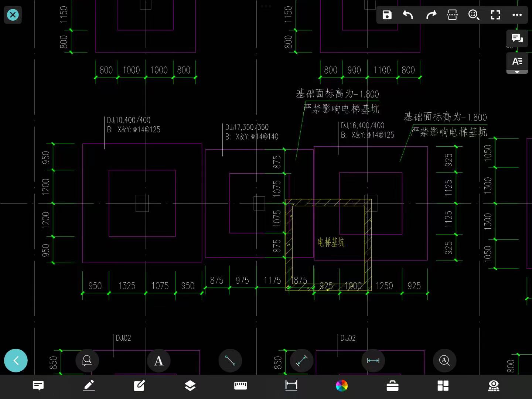
Task: Open the toolbox briefcase
Action: pyautogui.click(x=392, y=386)
